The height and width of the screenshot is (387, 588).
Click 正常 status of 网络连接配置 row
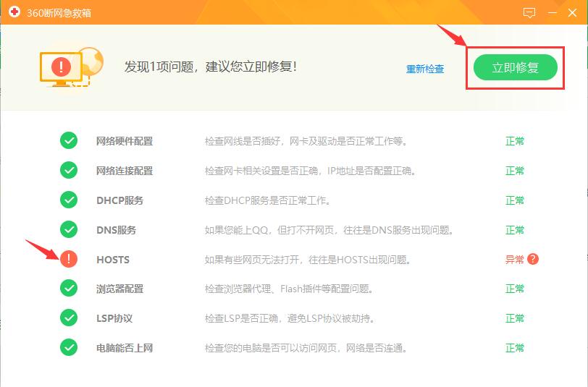pyautogui.click(x=514, y=171)
